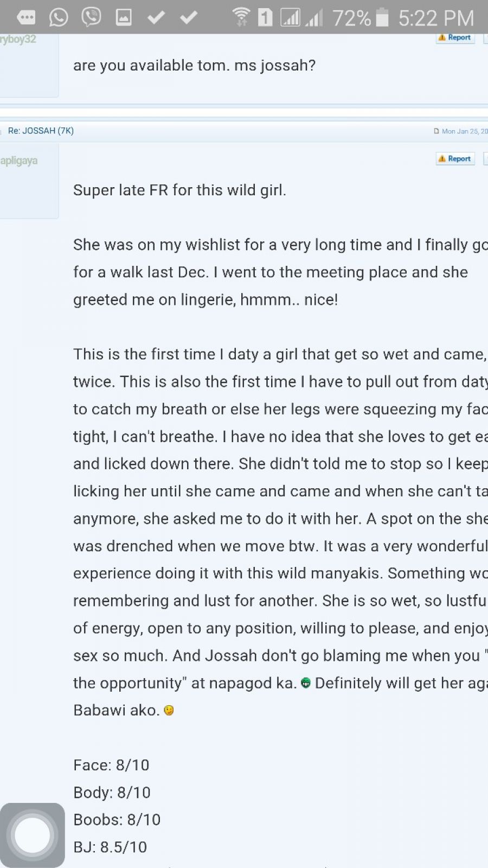The height and width of the screenshot is (868, 488).
Task: Tap the mobile signal strength bars
Action: tap(313, 19)
